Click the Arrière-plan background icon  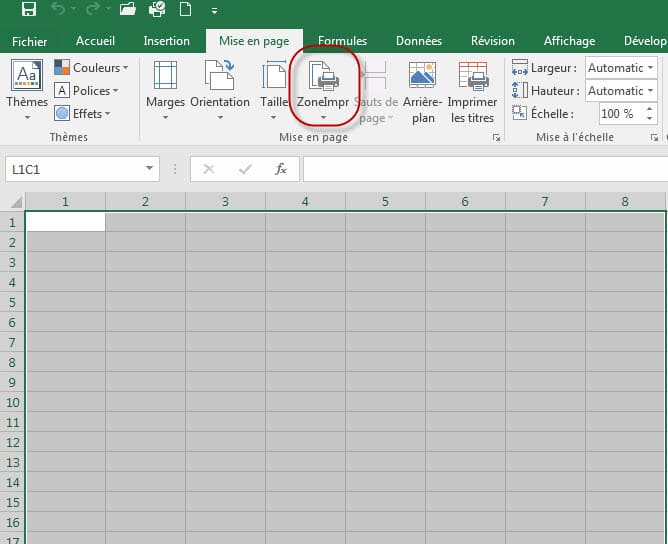[x=423, y=78]
